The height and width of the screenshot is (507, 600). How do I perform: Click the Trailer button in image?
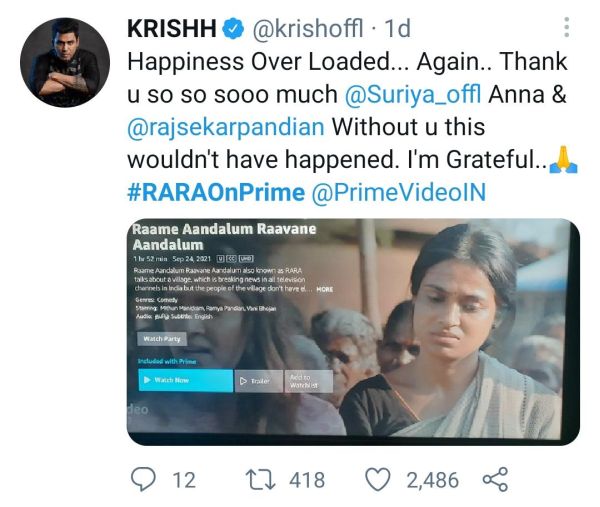click(x=259, y=381)
